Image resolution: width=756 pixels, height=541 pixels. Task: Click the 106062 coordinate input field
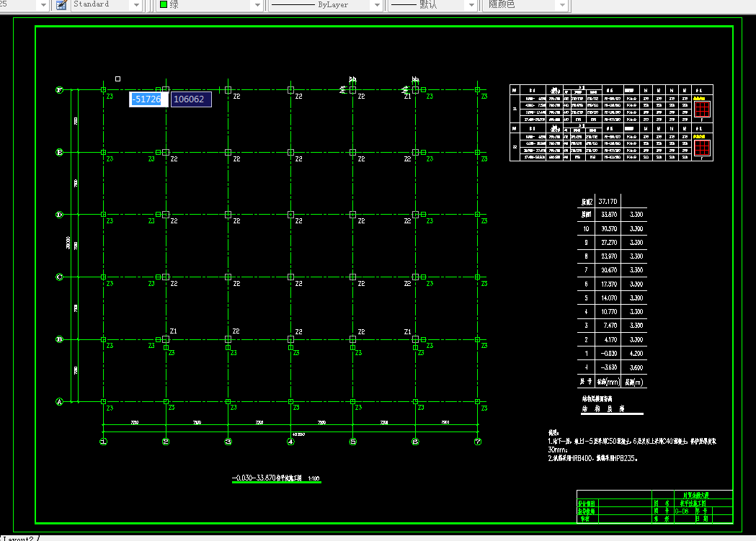tap(191, 99)
